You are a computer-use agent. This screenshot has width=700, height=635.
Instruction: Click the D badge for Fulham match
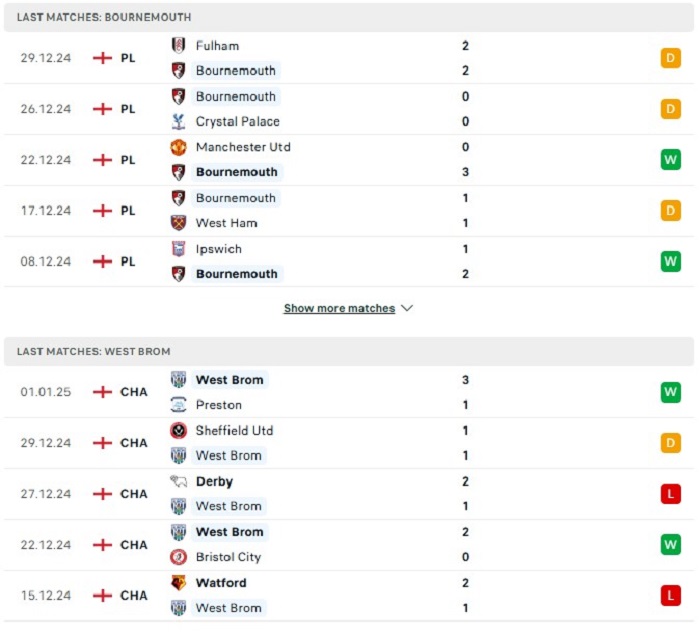(x=671, y=58)
